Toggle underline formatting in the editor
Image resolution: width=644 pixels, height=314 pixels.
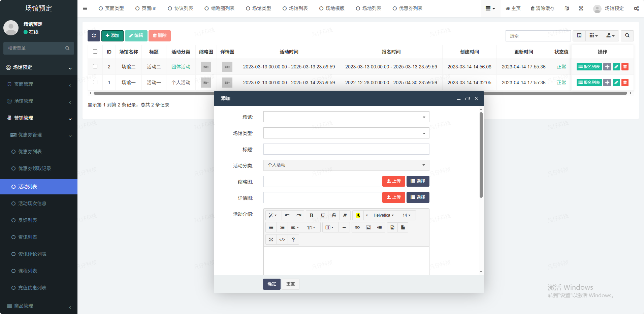(x=322, y=215)
